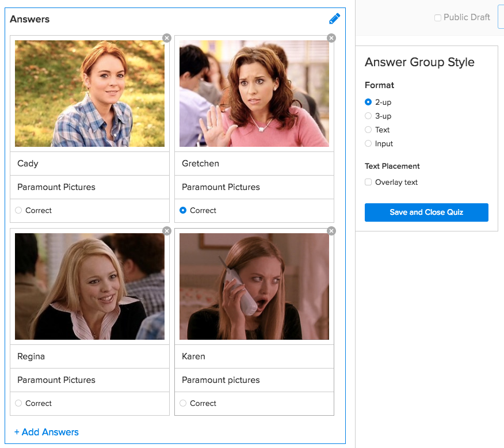Mark Karen as the correct answer
The image size is (504, 448).
pyautogui.click(x=183, y=403)
